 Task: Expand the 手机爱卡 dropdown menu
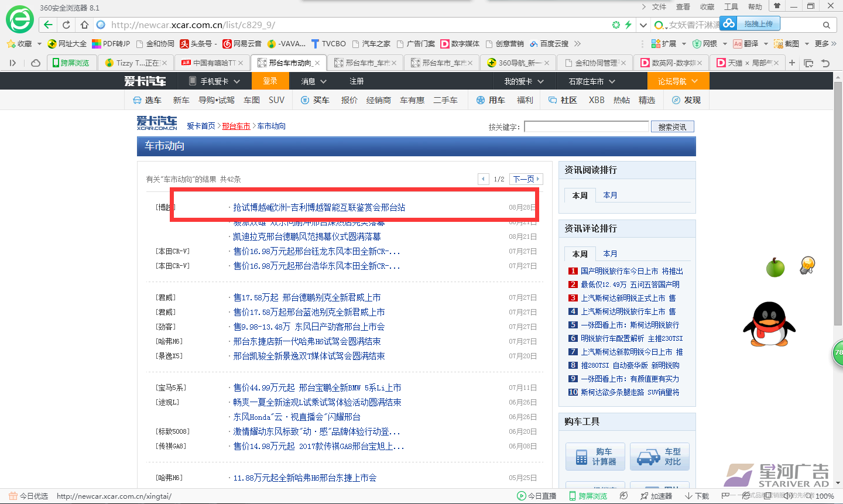pyautogui.click(x=215, y=81)
